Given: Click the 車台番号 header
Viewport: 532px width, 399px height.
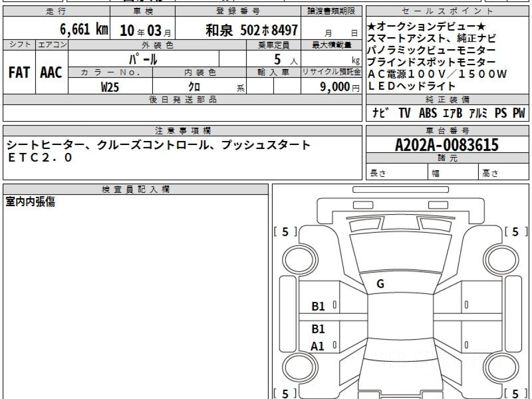Looking at the screenshot, I should tap(448, 131).
